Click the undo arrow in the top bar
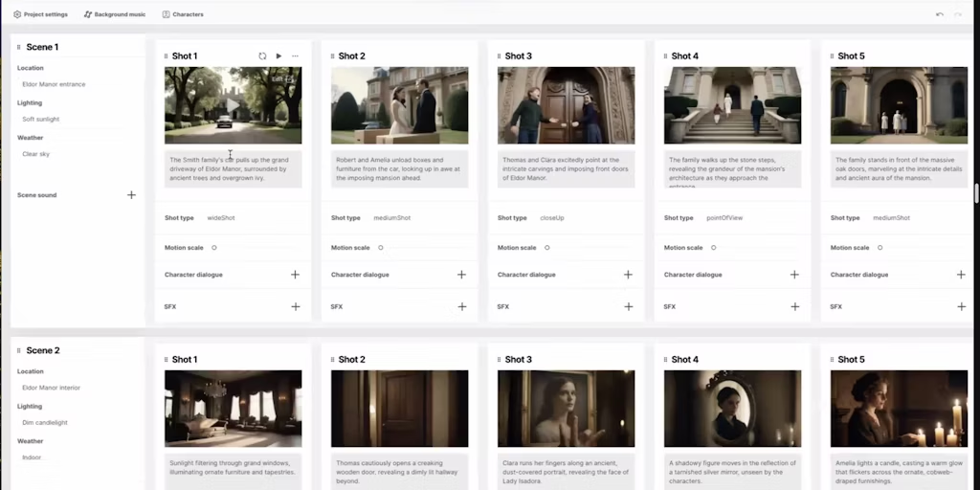980x490 pixels. (x=940, y=14)
